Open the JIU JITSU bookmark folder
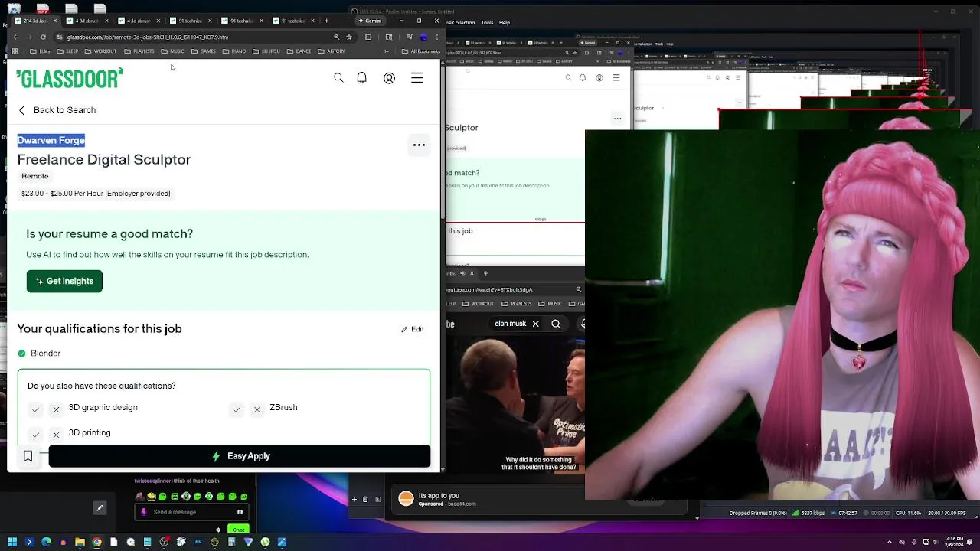Image resolution: width=980 pixels, height=551 pixels. pos(268,51)
